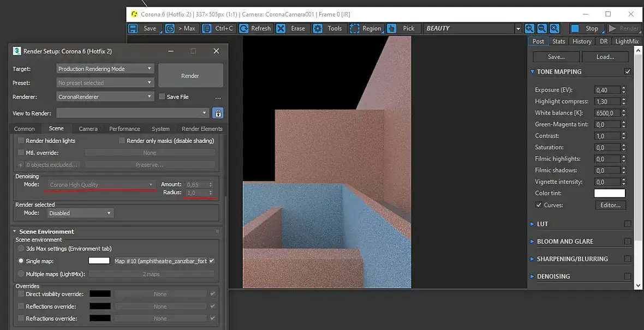Click the Save icon in Corona frame buffer
This screenshot has width=644, height=330.
[133, 28]
